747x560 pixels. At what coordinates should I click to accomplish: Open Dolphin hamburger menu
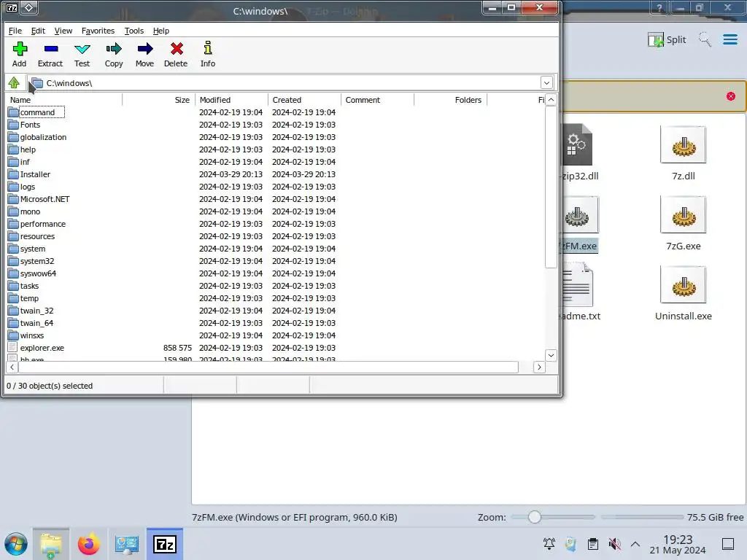(729, 39)
